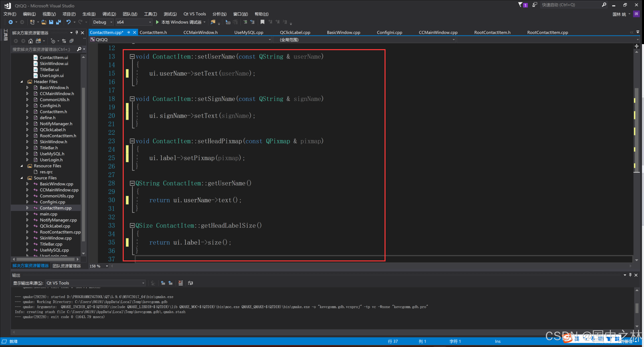644x347 pixels.
Task: Click the 国林 姚 account name
Action: click(619, 14)
